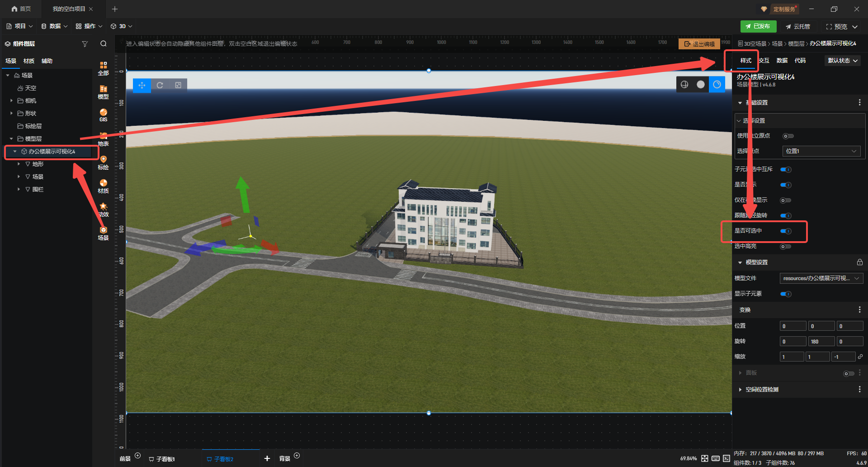This screenshot has width=868, height=467.
Task: Open the 选择原点 位置1 dropdown
Action: [821, 151]
